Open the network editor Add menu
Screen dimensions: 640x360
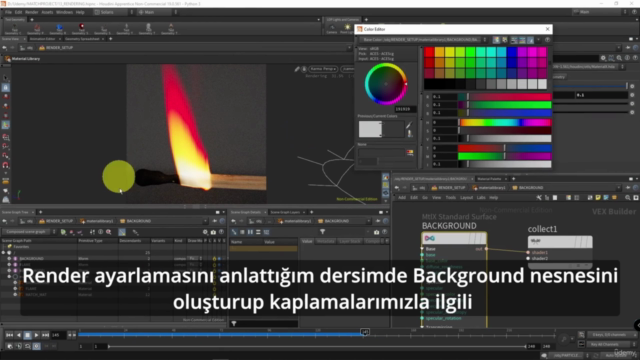[x=402, y=198]
